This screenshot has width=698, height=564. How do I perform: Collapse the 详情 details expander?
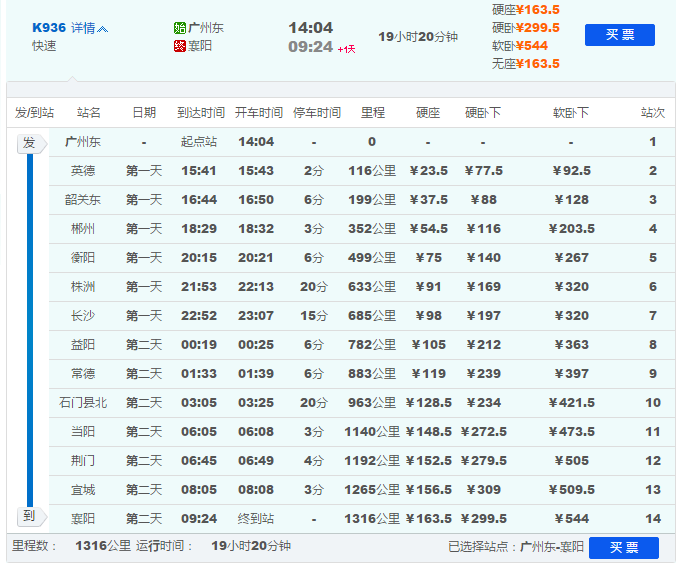click(x=89, y=28)
